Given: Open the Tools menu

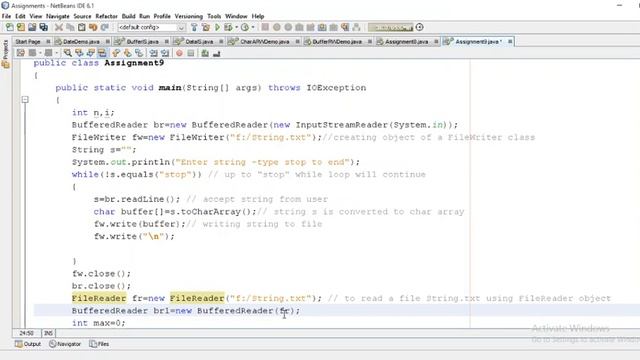Looking at the screenshot, I should click(214, 16).
